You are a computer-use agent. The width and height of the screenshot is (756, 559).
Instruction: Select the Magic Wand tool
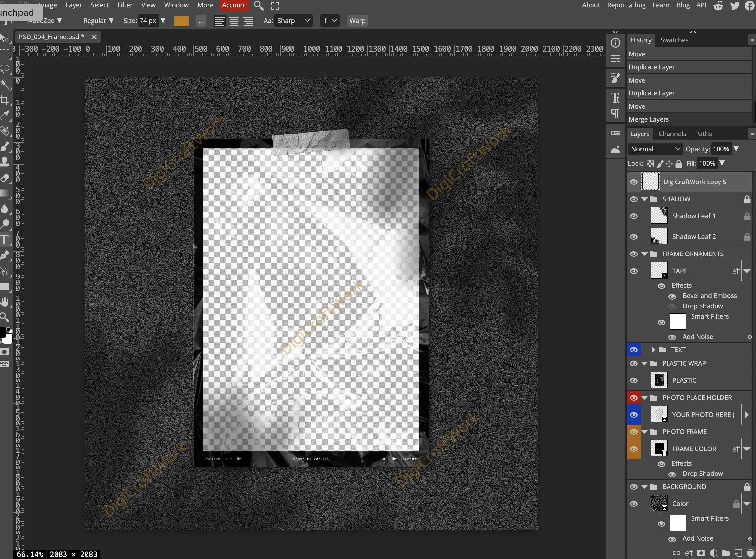click(x=5, y=84)
